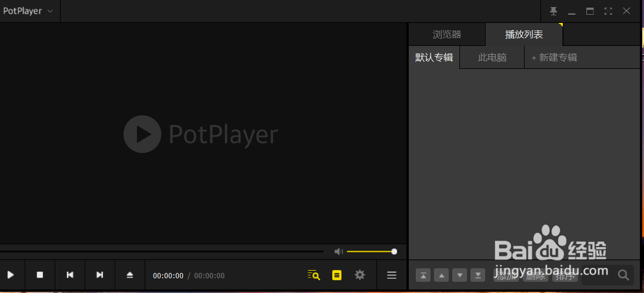Mute the audio using the speaker icon
This screenshot has height=293, width=644.
(x=338, y=251)
